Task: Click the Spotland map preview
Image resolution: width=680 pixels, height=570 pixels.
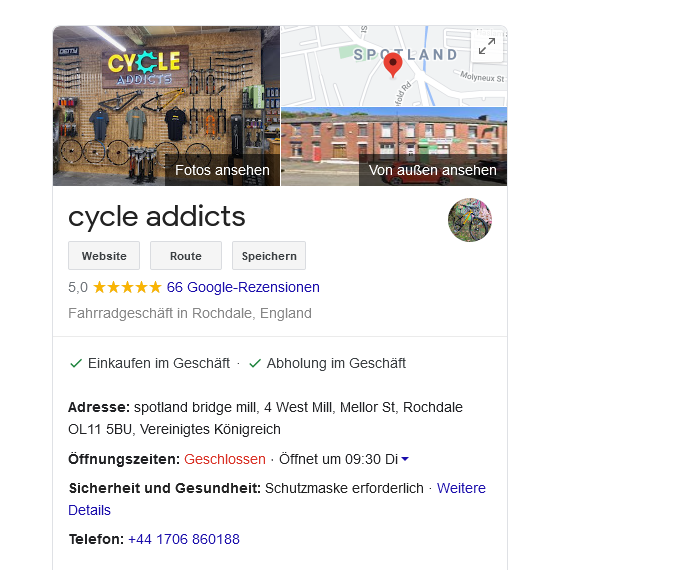Action: (x=394, y=66)
